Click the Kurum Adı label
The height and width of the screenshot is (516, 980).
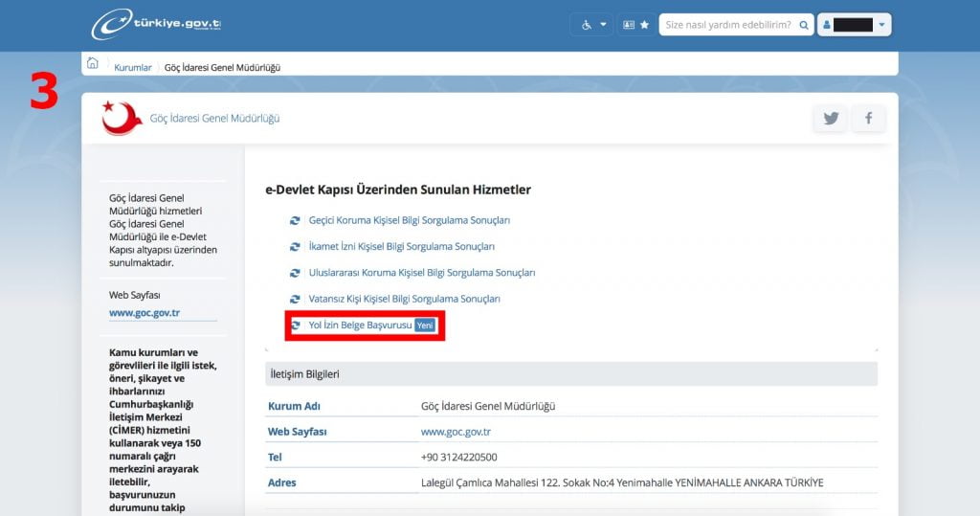(x=294, y=406)
